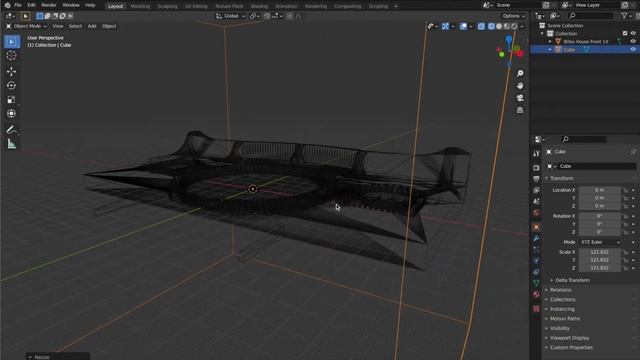This screenshot has width=640, height=360.
Task: Select the Measure tool
Action: click(11, 144)
